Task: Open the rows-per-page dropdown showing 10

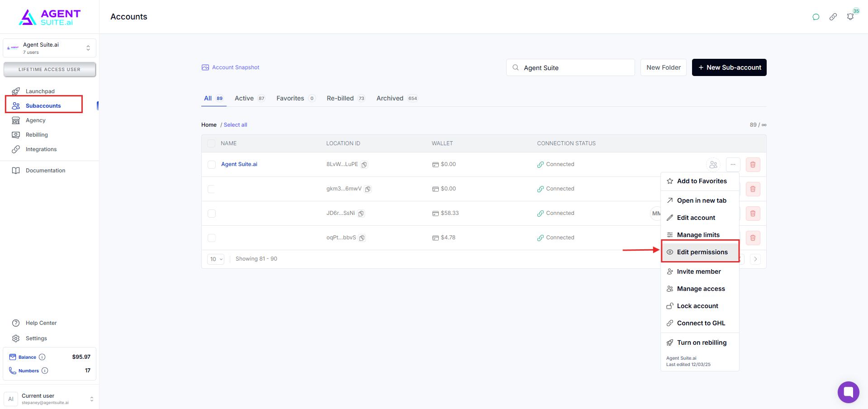Action: click(x=216, y=259)
